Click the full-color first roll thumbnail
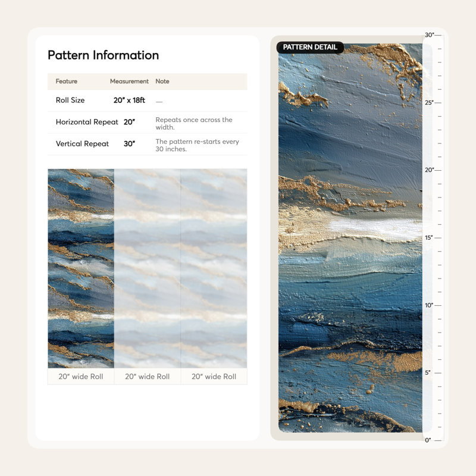The image size is (476, 476). click(81, 268)
